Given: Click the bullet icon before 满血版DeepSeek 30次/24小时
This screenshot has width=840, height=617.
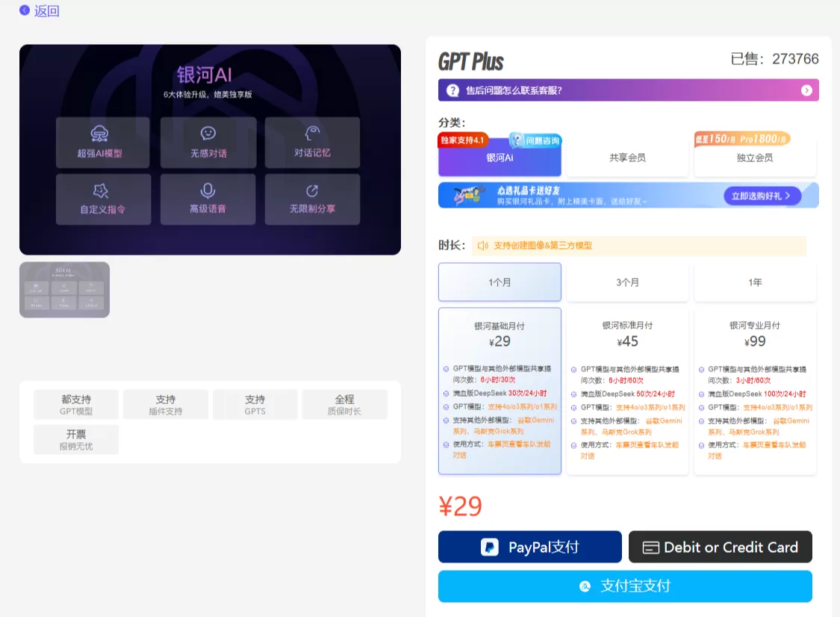Looking at the screenshot, I should point(447,394).
